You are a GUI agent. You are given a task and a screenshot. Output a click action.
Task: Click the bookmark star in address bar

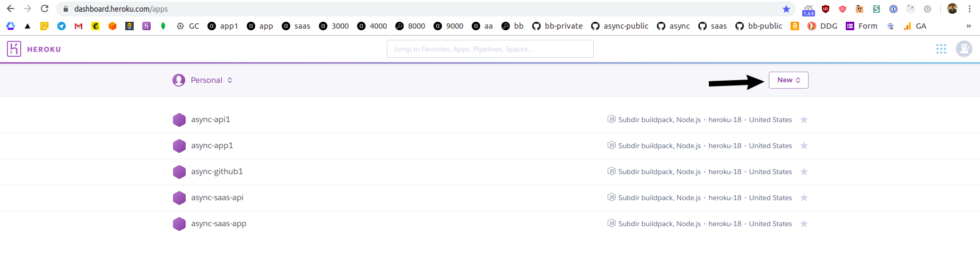click(786, 9)
